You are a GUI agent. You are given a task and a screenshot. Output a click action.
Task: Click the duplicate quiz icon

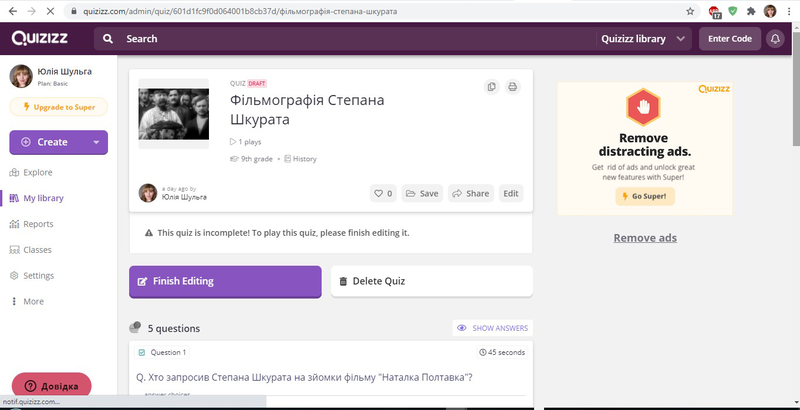491,87
